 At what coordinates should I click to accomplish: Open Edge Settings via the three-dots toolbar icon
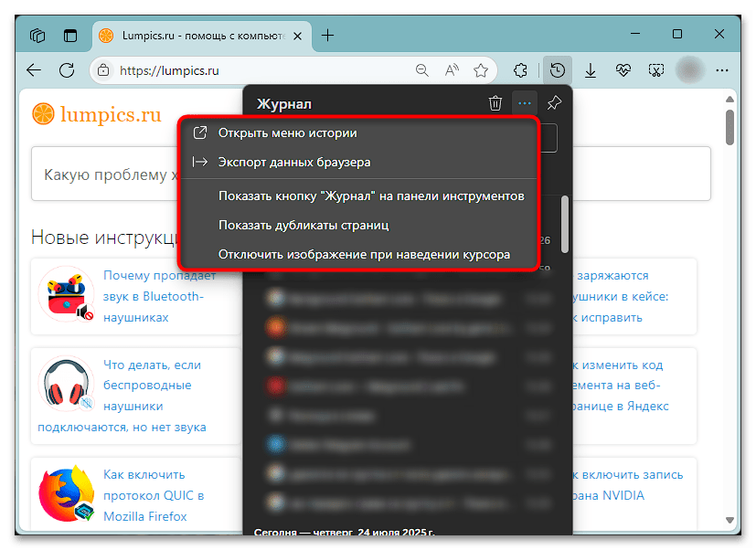723,69
